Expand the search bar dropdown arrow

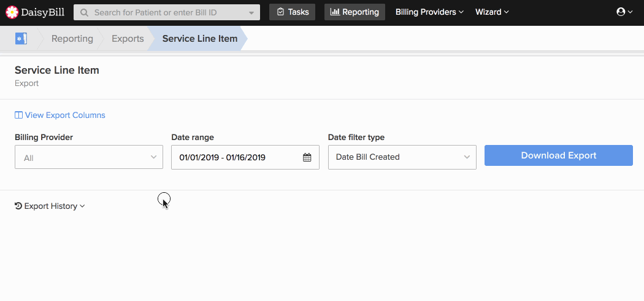(x=251, y=13)
